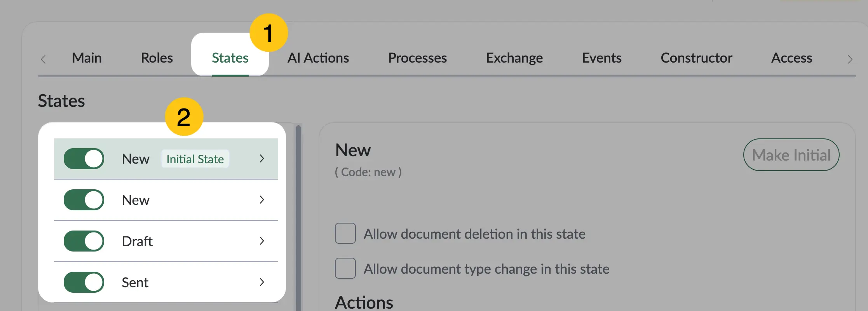
Task: Select the Draft state row label
Action: (137, 241)
